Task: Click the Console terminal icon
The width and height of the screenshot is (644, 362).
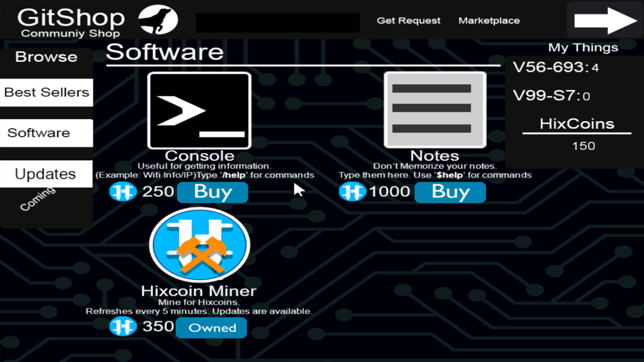Action: (199, 110)
